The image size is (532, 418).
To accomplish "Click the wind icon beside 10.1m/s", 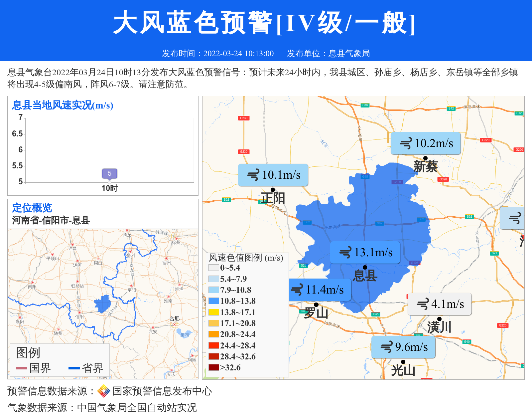I will tap(253, 175).
